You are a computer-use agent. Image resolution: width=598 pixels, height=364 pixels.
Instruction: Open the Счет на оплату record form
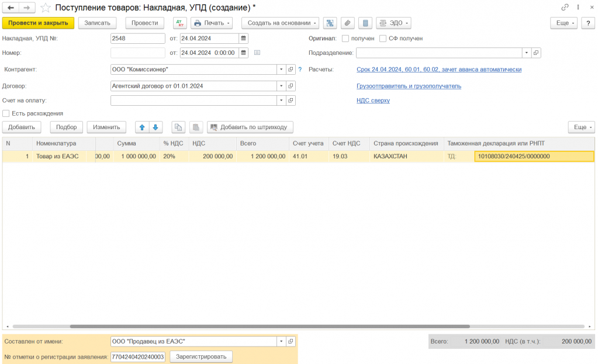tap(291, 100)
